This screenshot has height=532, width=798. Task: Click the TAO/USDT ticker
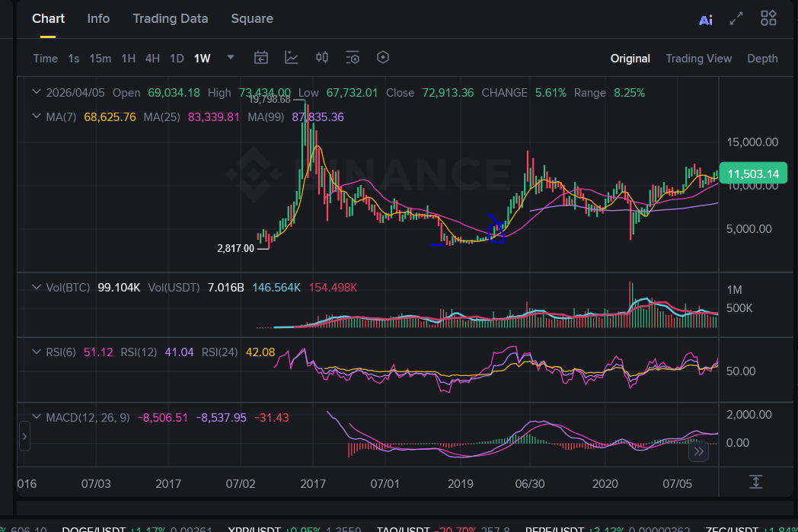coord(403,529)
